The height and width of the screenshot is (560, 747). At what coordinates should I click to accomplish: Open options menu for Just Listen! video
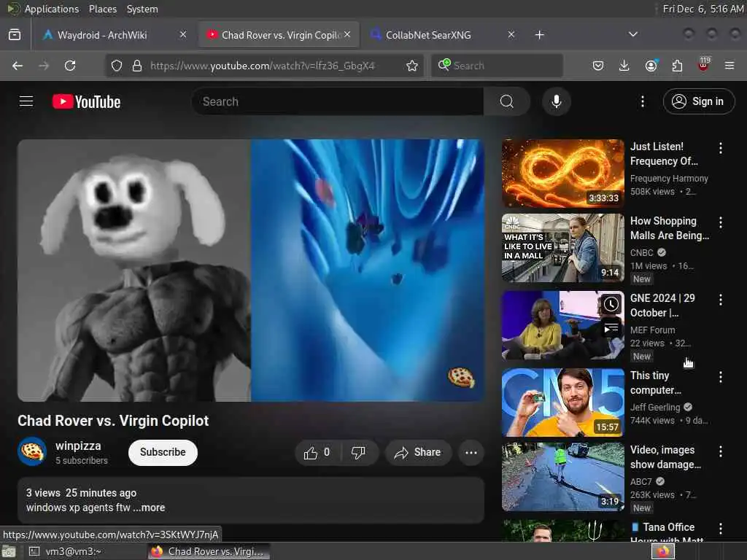pos(720,148)
